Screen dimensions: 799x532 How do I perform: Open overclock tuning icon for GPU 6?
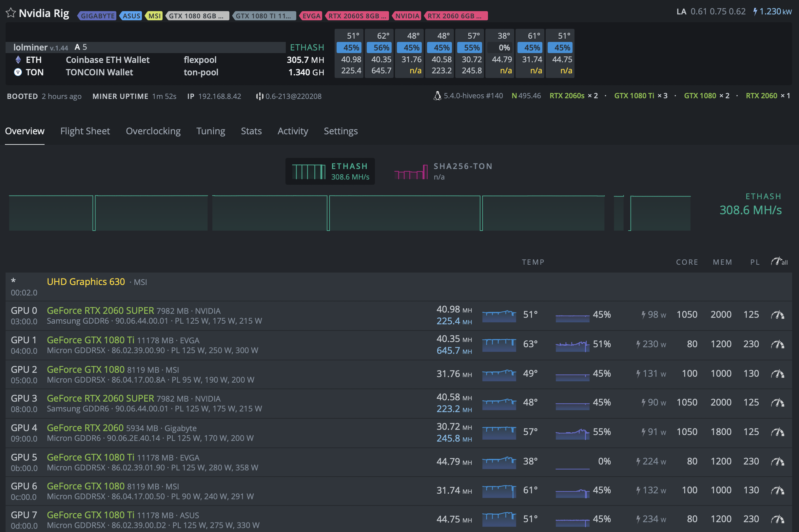[x=777, y=491]
